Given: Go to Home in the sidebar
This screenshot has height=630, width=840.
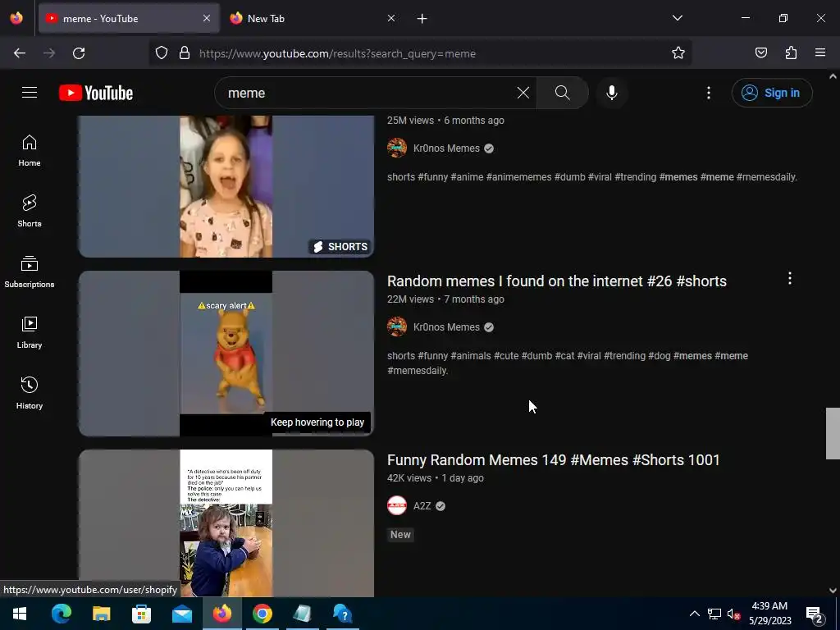Looking at the screenshot, I should point(30,151).
